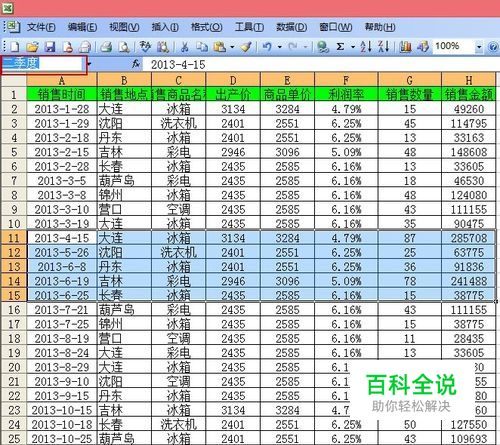
Task: Click the greyed Redo arrow icon
Action: pyautogui.click(x=293, y=47)
